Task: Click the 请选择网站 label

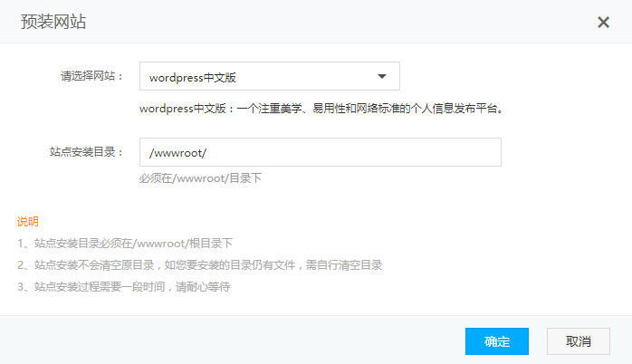Action: point(91,76)
